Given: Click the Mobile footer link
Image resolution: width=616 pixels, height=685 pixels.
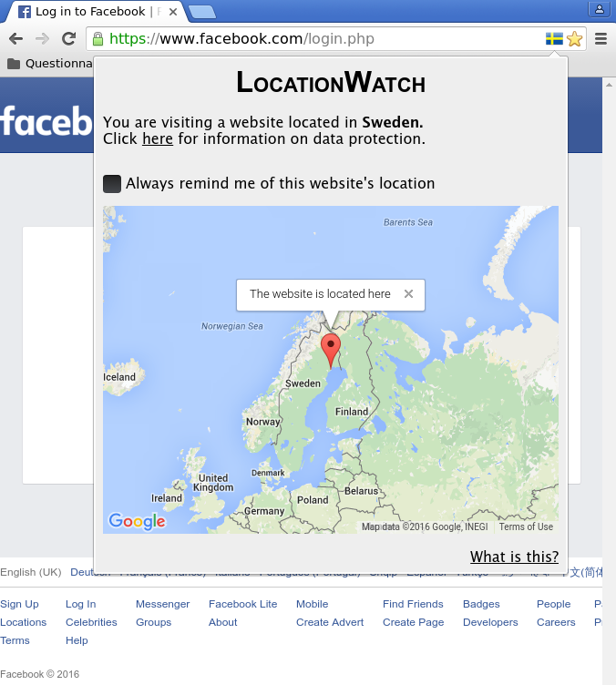Looking at the screenshot, I should (x=312, y=604).
